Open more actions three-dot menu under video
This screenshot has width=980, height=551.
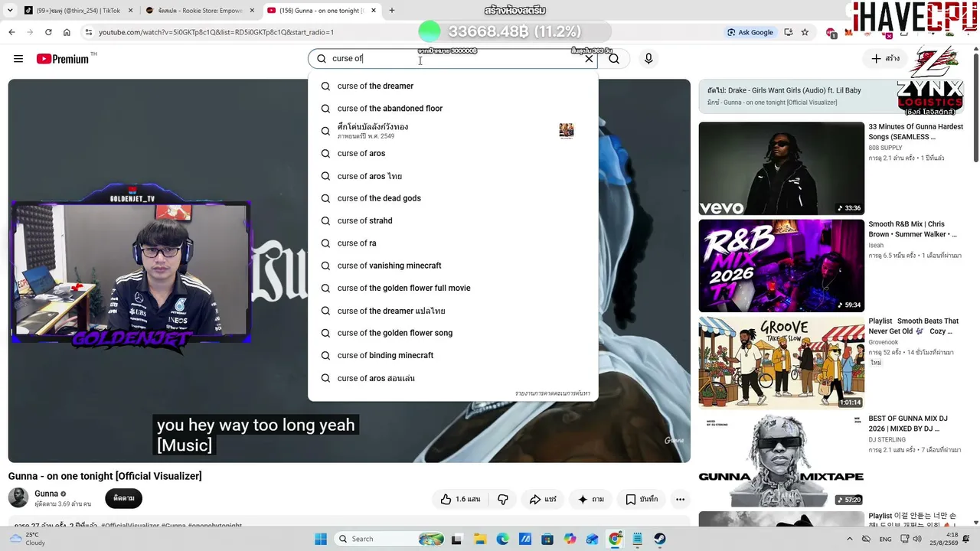(680, 499)
